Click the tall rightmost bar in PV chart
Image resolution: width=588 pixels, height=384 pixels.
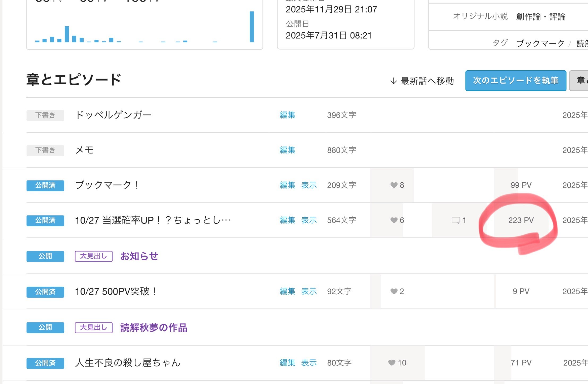(x=252, y=27)
